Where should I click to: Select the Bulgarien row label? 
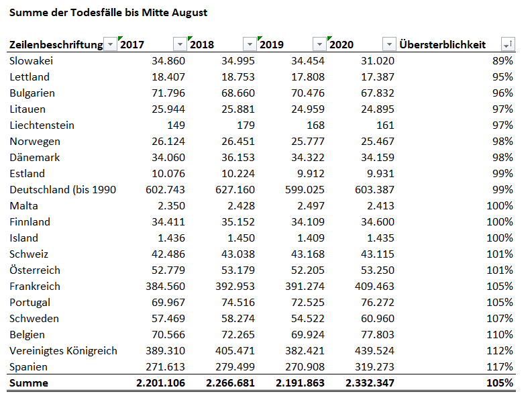pos(32,93)
